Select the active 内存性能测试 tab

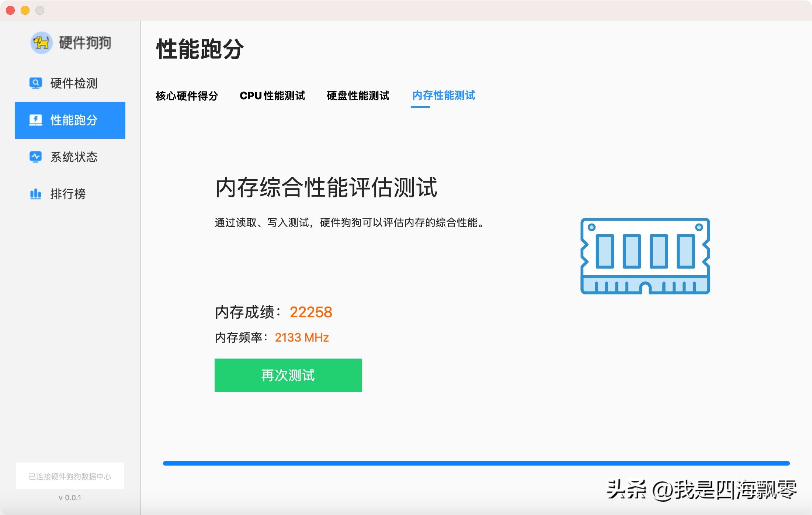point(443,96)
